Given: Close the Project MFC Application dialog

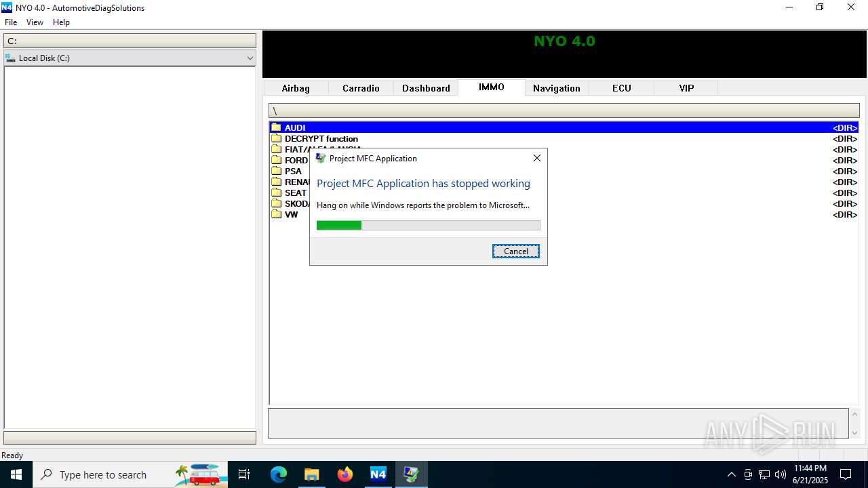Looking at the screenshot, I should pos(537,158).
